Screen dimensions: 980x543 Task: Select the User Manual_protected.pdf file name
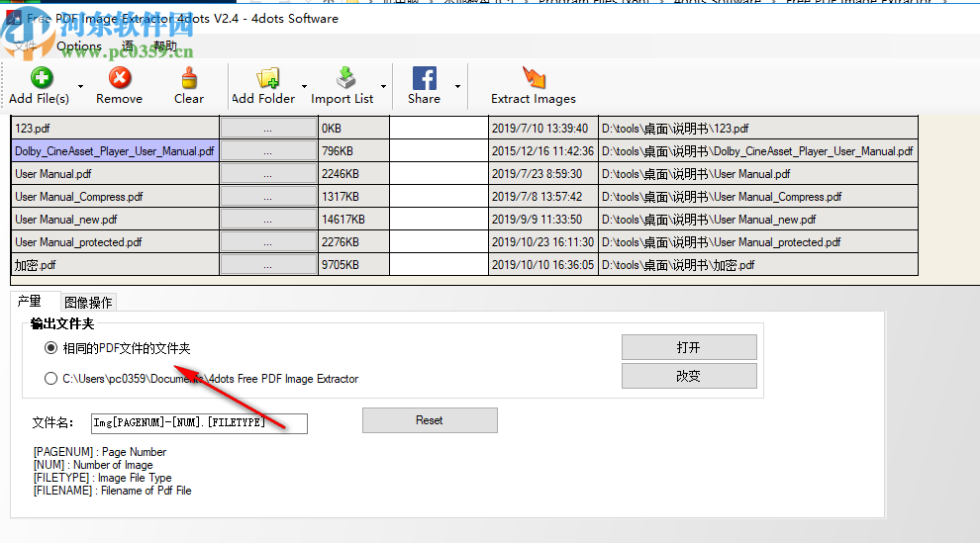click(x=116, y=242)
